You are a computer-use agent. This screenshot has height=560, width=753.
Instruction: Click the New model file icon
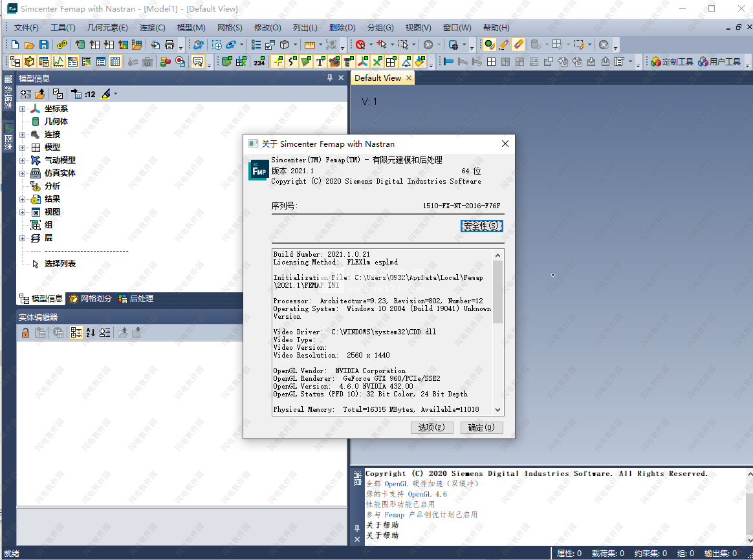pyautogui.click(x=15, y=45)
